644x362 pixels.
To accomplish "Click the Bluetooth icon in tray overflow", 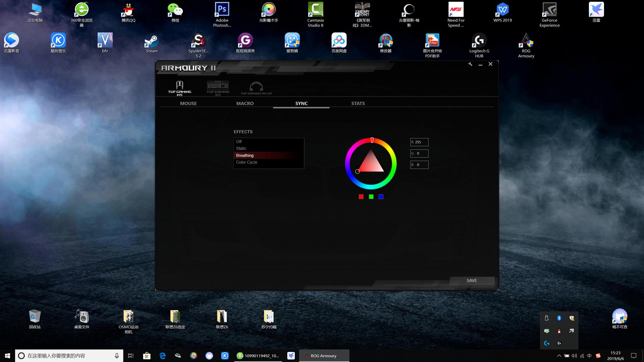I will point(559,318).
